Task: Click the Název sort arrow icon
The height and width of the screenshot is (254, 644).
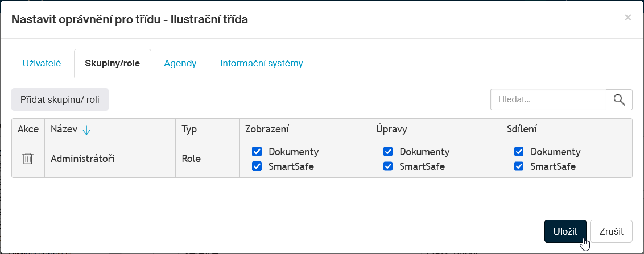Action: tap(86, 130)
